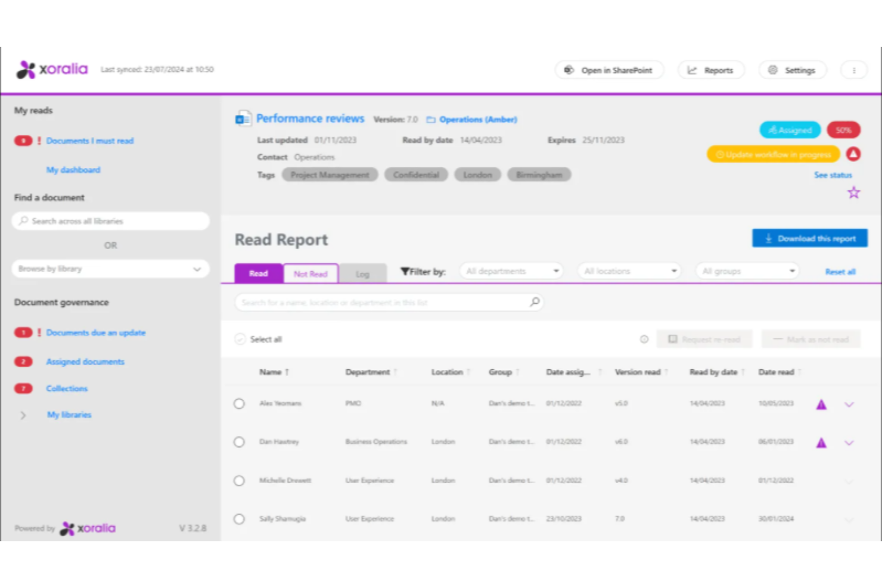Click the See status link
This screenshot has width=882, height=588.
click(x=833, y=175)
